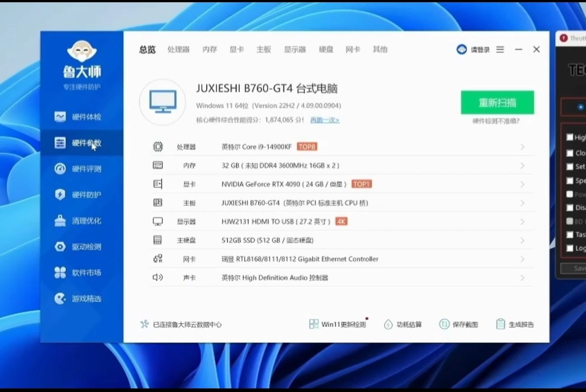Tick the 'Dis...' checkbox in ThrottleStop
The image size is (586, 392).
point(570,208)
